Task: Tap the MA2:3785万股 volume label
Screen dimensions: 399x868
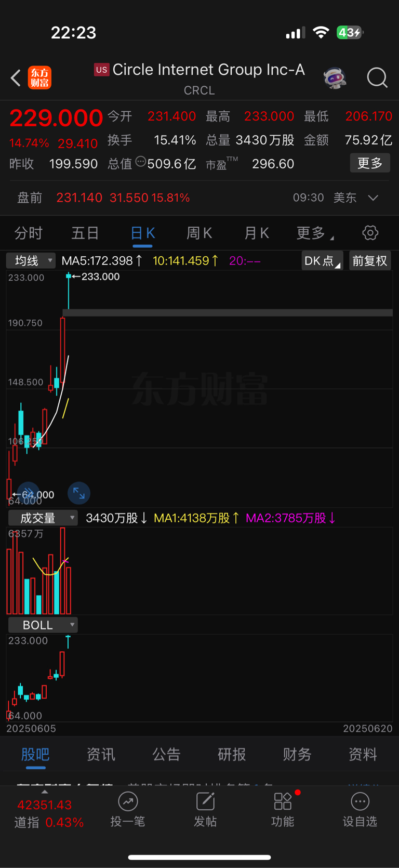Action: coord(290,518)
